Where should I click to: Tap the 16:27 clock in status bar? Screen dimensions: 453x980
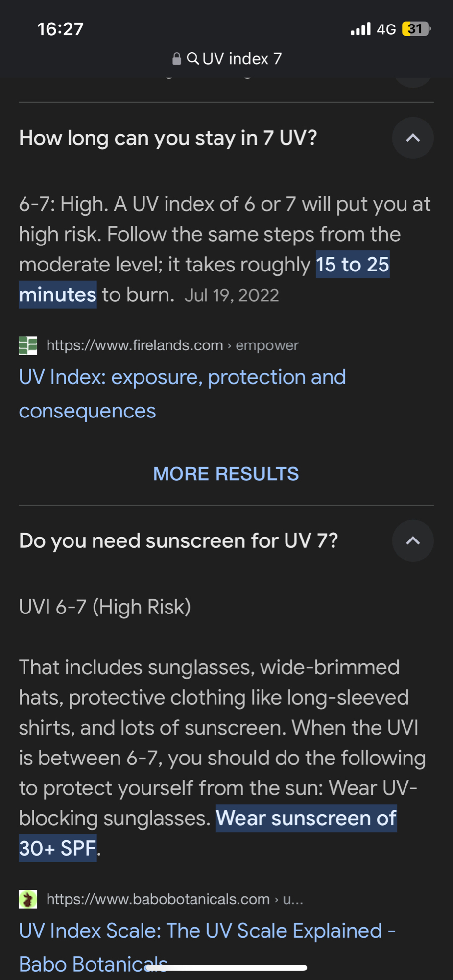coord(60,29)
